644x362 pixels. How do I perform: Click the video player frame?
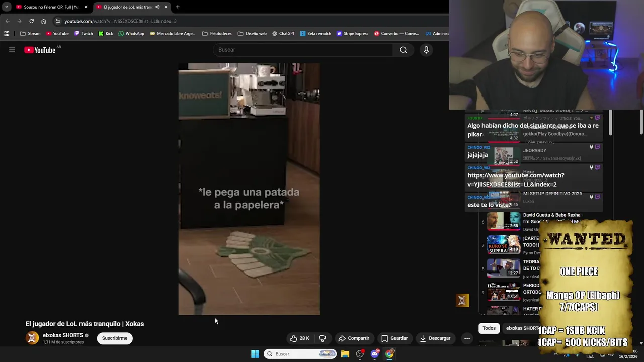click(249, 189)
